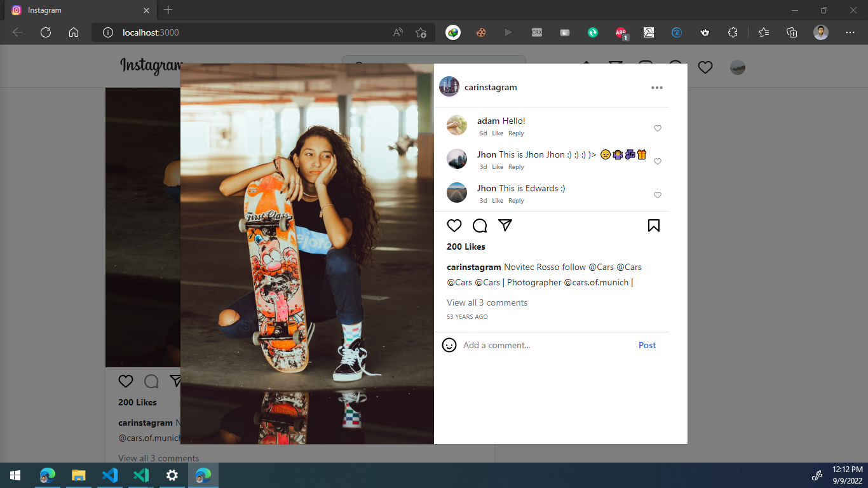Image resolution: width=868 pixels, height=488 pixels.
Task: Click the 200 Likes count in the modal
Action: tap(466, 247)
